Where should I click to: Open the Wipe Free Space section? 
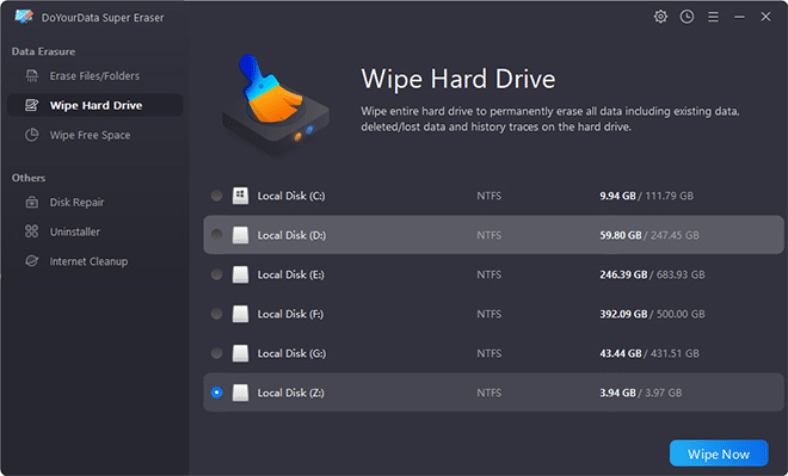click(89, 135)
